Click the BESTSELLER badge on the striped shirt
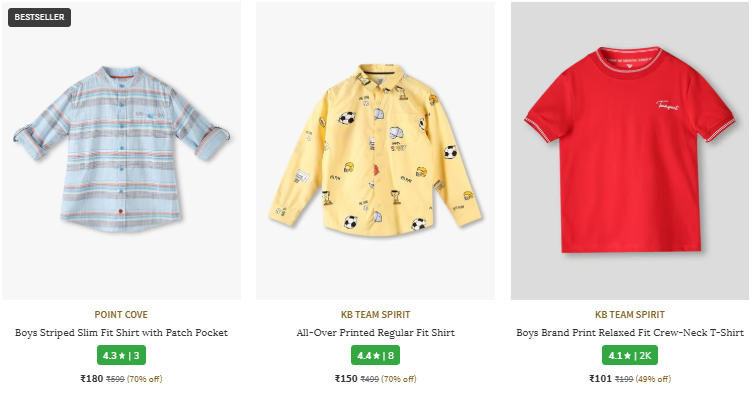 click(x=39, y=17)
